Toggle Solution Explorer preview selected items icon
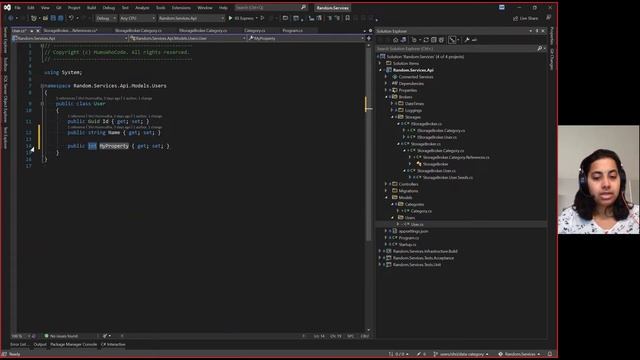Image resolution: width=640 pixels, height=360 pixels. [x=474, y=40]
